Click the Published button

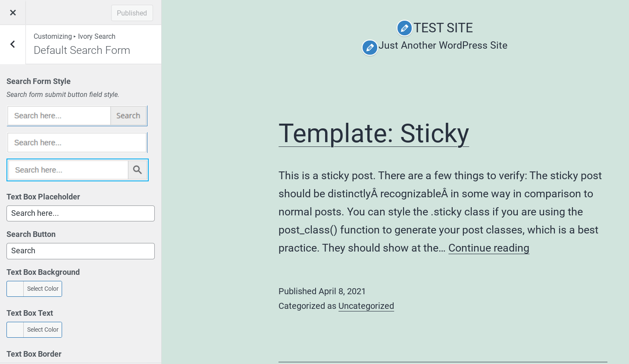(132, 13)
